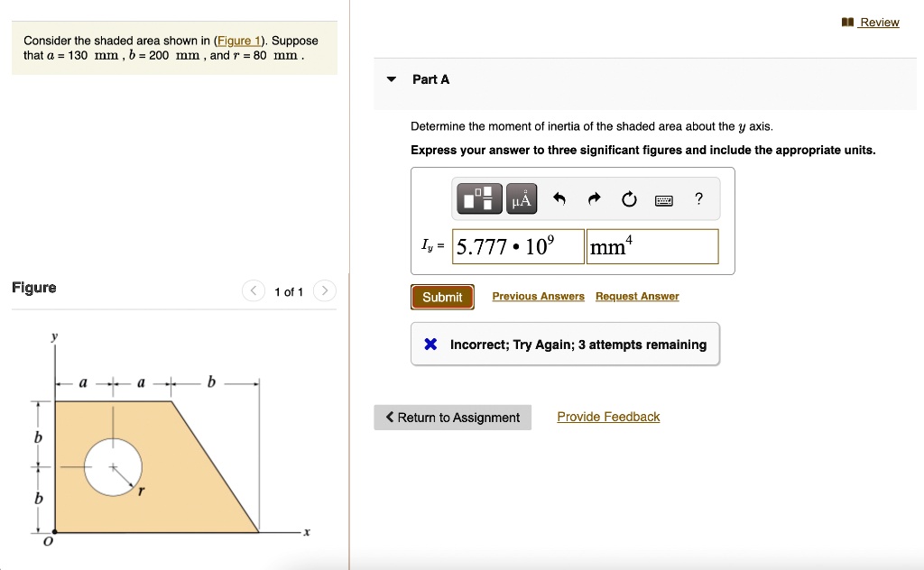Click the previous figure chevron

coord(254,290)
